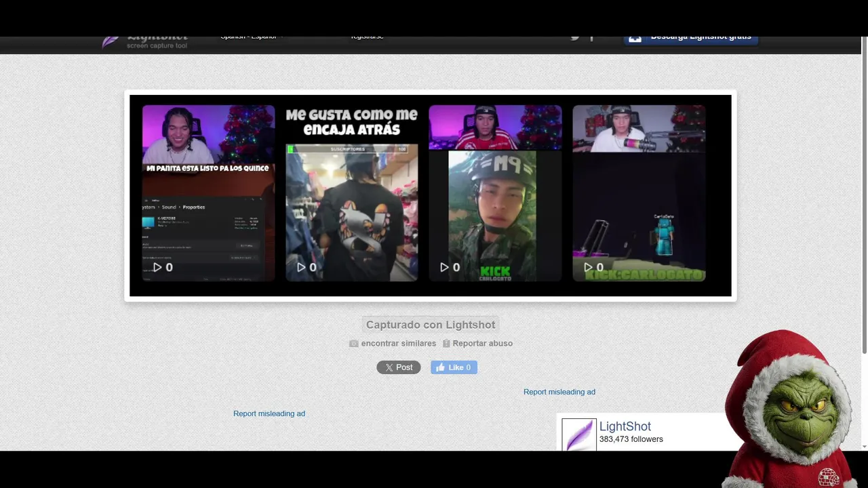
Task: Click the encontrar similares link
Action: [x=399, y=344]
